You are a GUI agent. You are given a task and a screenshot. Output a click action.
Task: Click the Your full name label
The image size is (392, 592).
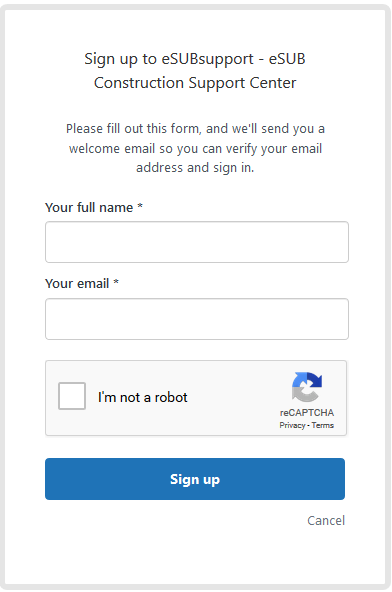tap(89, 208)
